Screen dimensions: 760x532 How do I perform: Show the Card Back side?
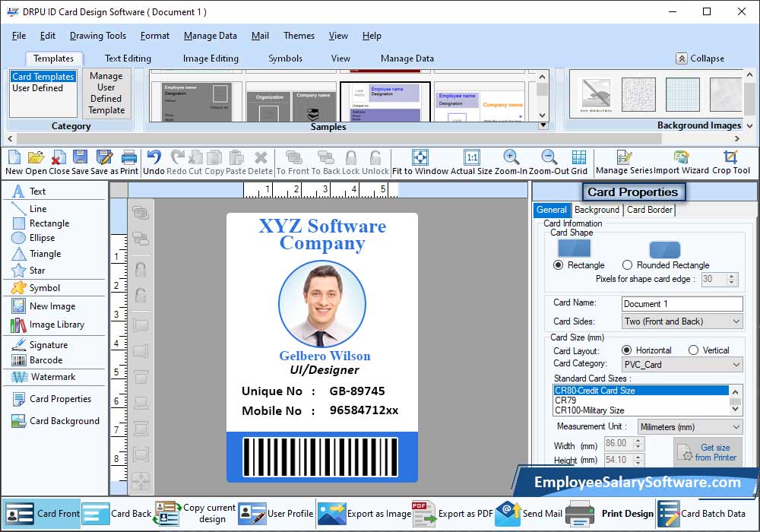(117, 514)
